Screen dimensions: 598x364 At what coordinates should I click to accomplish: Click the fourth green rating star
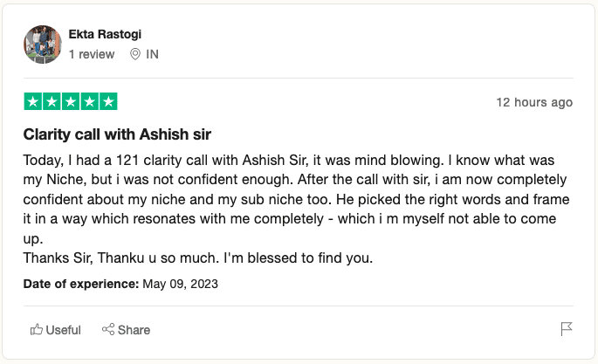(90, 101)
